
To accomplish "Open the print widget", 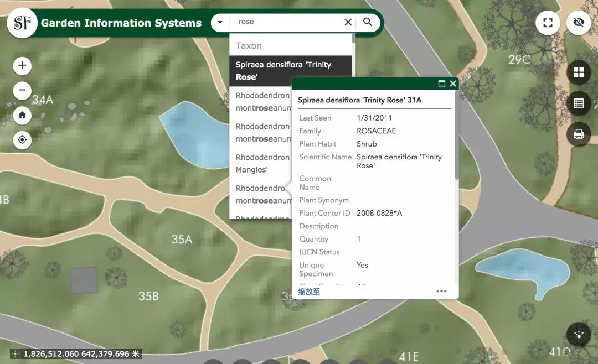I will pos(579,134).
